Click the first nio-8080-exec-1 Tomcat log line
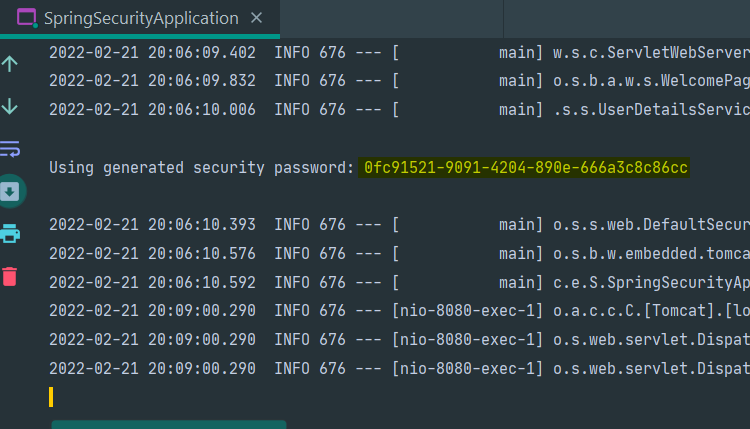750x429 pixels. pyautogui.click(x=400, y=311)
